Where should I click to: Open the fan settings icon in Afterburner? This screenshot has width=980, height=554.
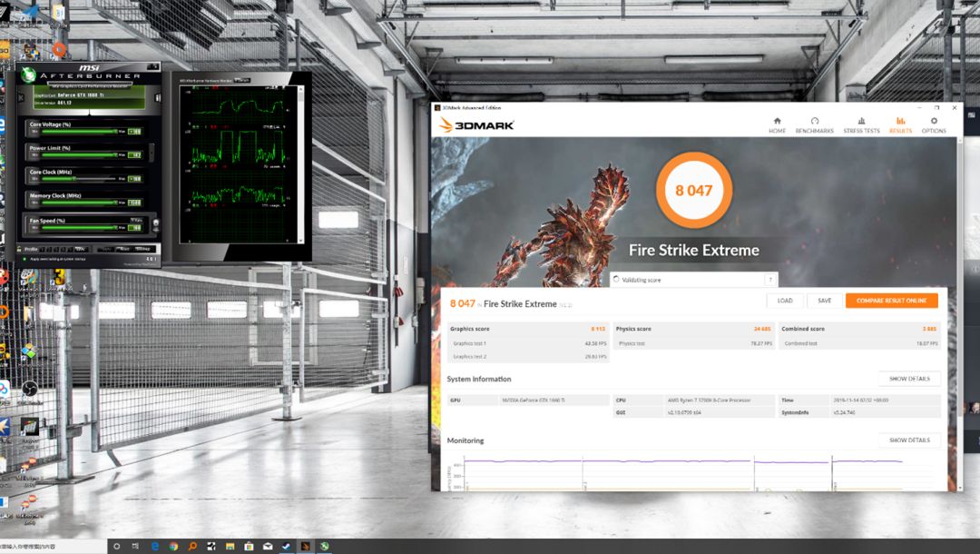point(155,223)
